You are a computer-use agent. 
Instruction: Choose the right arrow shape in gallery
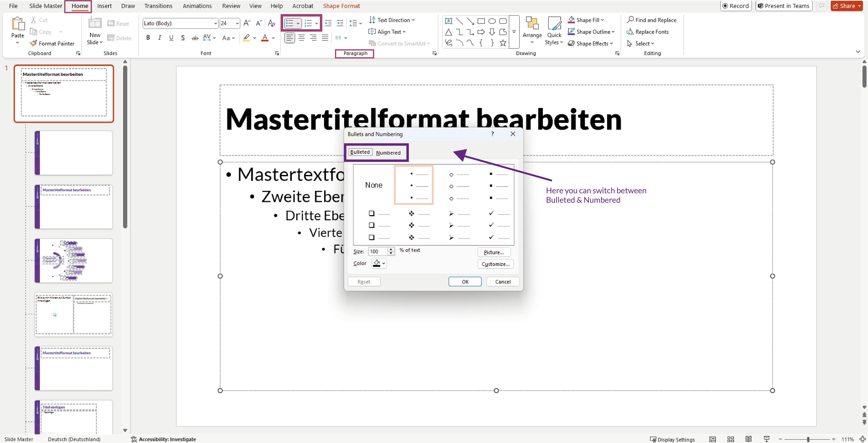coord(481,32)
